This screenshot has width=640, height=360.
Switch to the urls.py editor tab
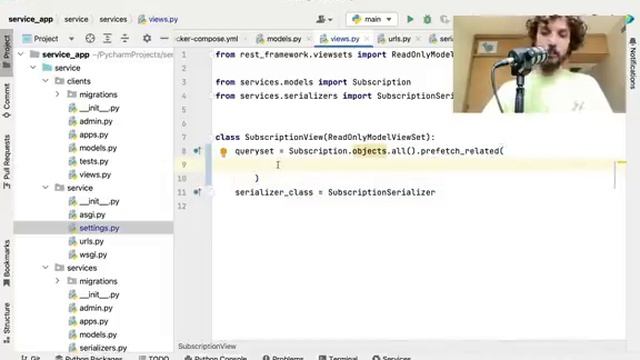pyautogui.click(x=394, y=39)
